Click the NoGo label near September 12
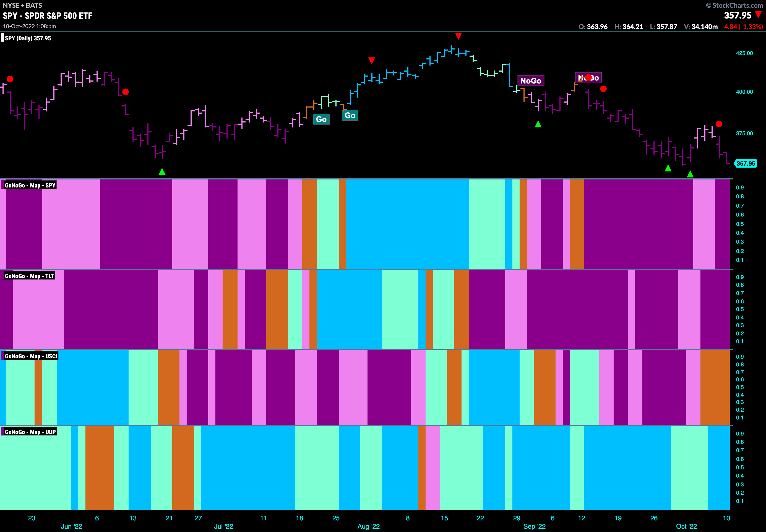Viewport: 766px width, 532px height. pos(588,78)
